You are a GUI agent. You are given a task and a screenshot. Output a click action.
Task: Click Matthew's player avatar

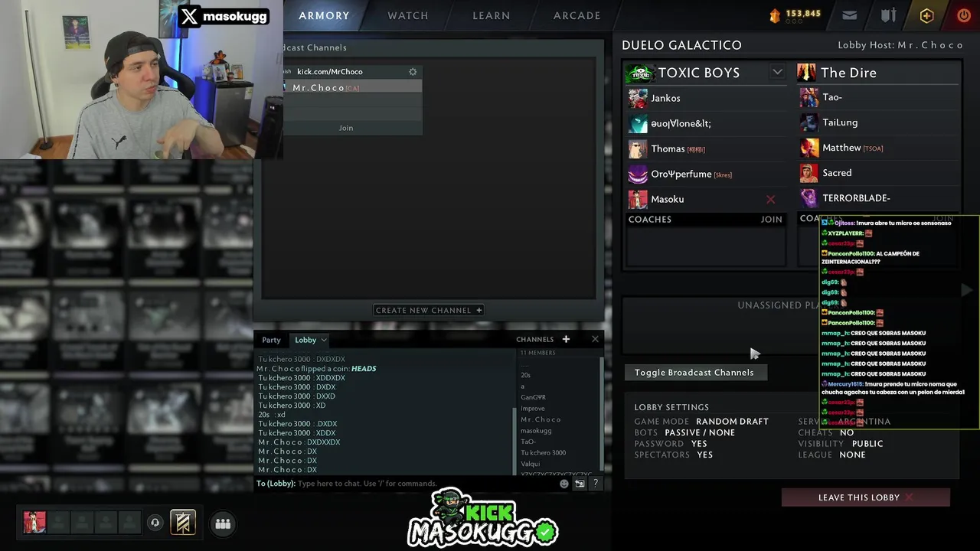pos(809,148)
